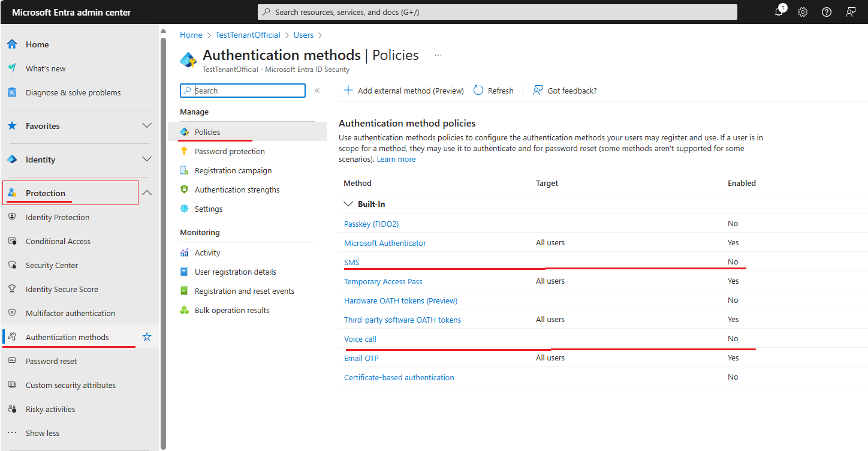868x451 pixels.
Task: Click the Home breadcrumb link
Action: (x=191, y=35)
